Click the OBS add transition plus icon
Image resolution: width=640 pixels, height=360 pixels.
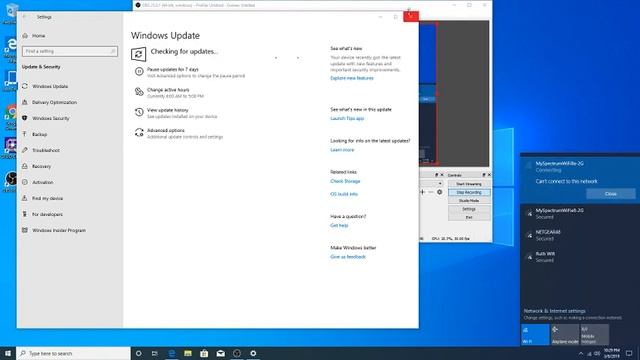(x=422, y=192)
